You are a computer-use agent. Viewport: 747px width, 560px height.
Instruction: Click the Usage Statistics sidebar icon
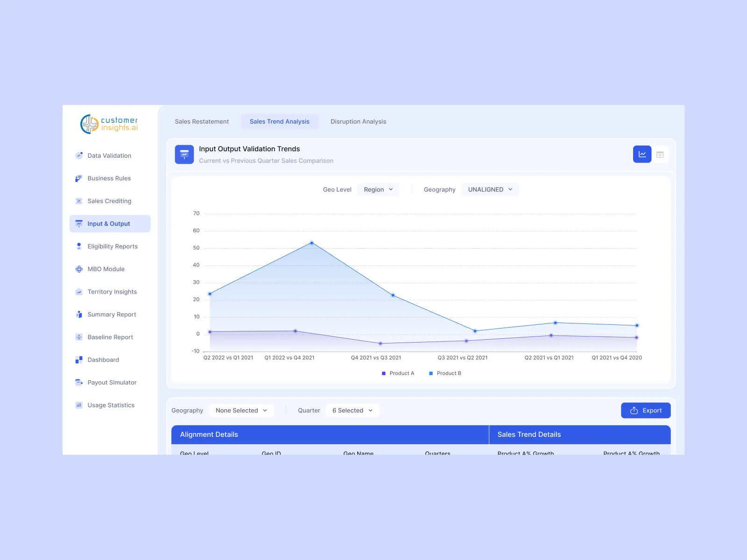[x=79, y=405]
